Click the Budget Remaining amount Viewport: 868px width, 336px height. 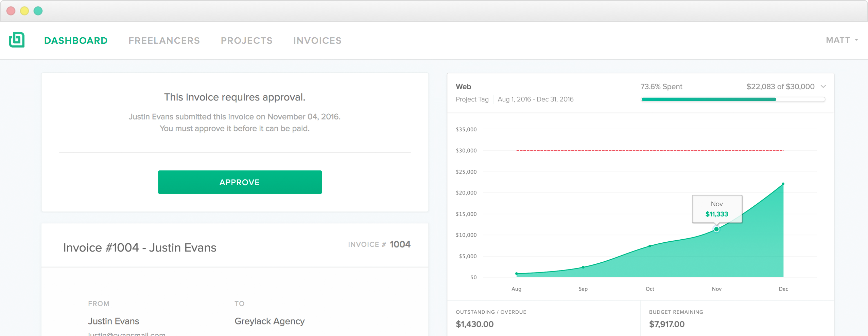click(x=666, y=324)
